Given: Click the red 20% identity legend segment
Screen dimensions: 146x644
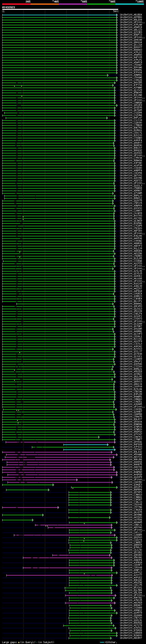Looking at the screenshot, I should 16,4.
